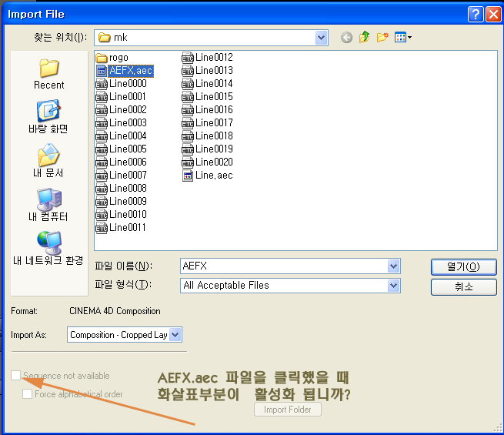
Task: Click the 취소 cancel button
Action: 463,286
